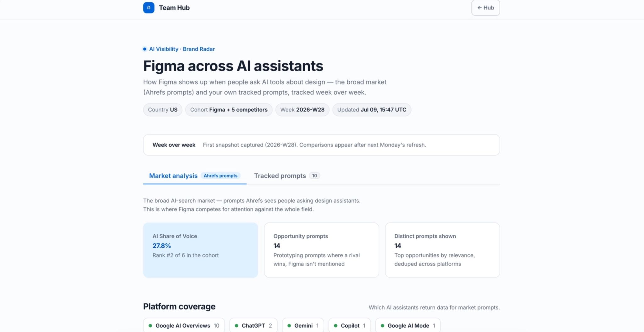This screenshot has height=332, width=644.
Task: Select the Updated Jul 09 timestamp chip
Action: pos(372,110)
